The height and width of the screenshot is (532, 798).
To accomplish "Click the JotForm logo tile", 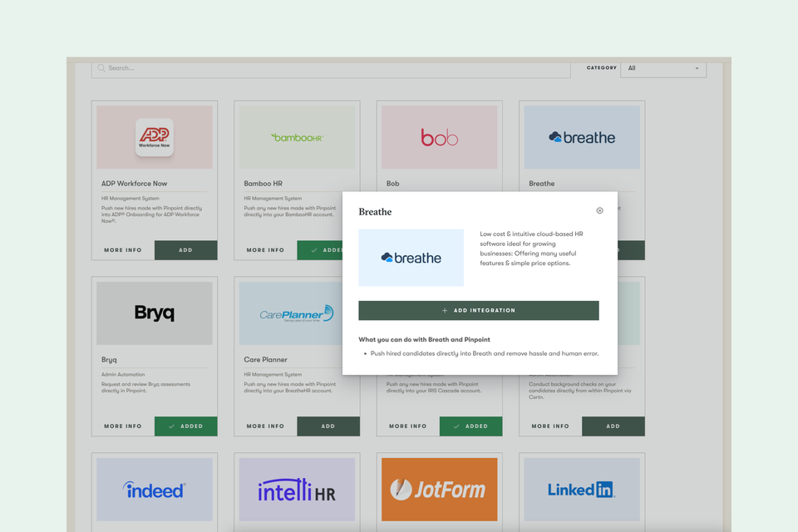I will [440, 490].
